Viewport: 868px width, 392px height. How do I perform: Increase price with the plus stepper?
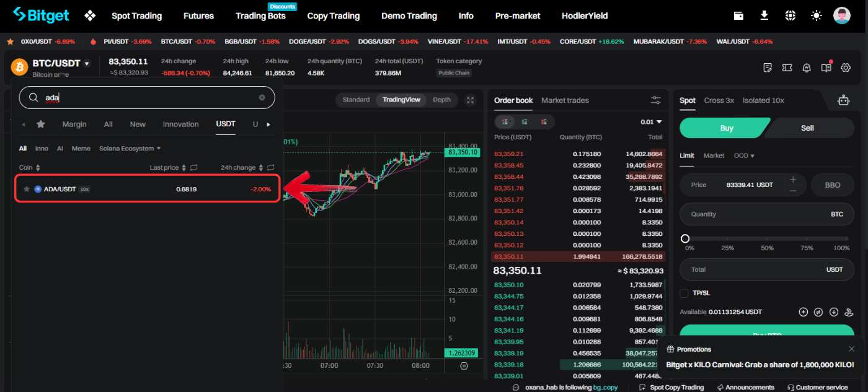(x=793, y=179)
